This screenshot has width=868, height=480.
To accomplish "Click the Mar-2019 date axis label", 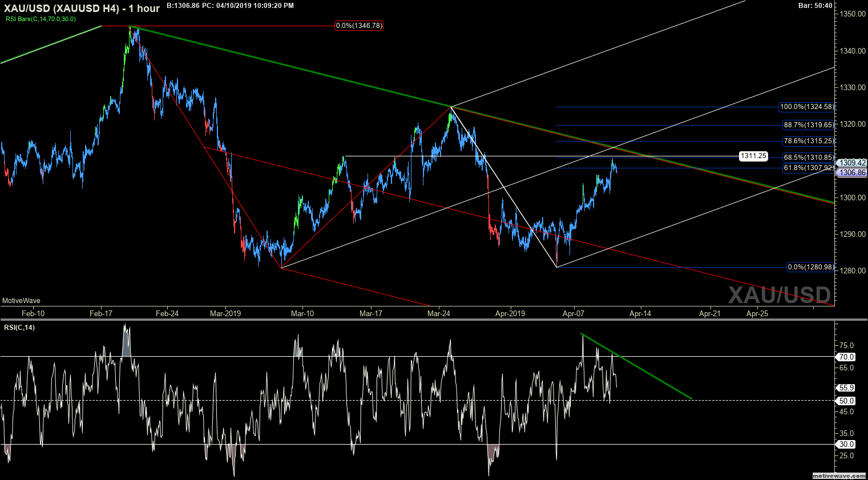I will pyautogui.click(x=225, y=313).
